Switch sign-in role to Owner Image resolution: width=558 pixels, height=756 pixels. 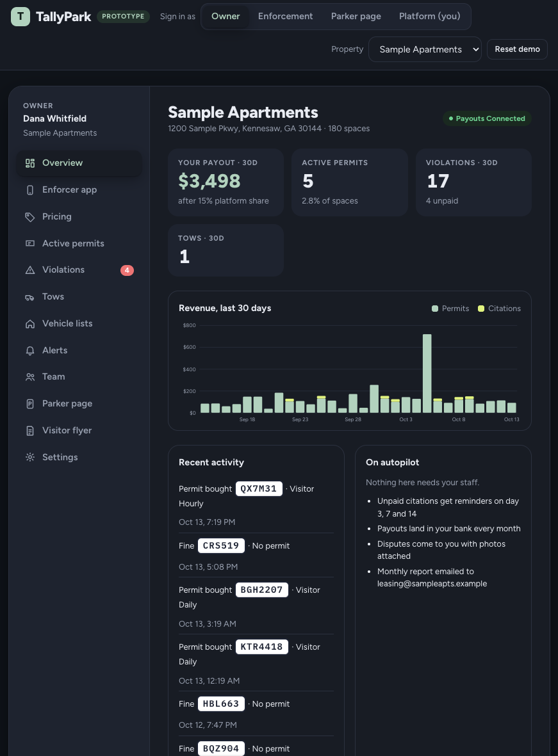click(226, 17)
